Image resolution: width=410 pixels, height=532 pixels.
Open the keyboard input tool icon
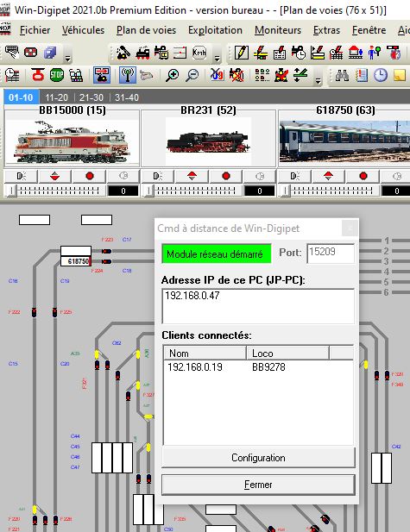12,53
